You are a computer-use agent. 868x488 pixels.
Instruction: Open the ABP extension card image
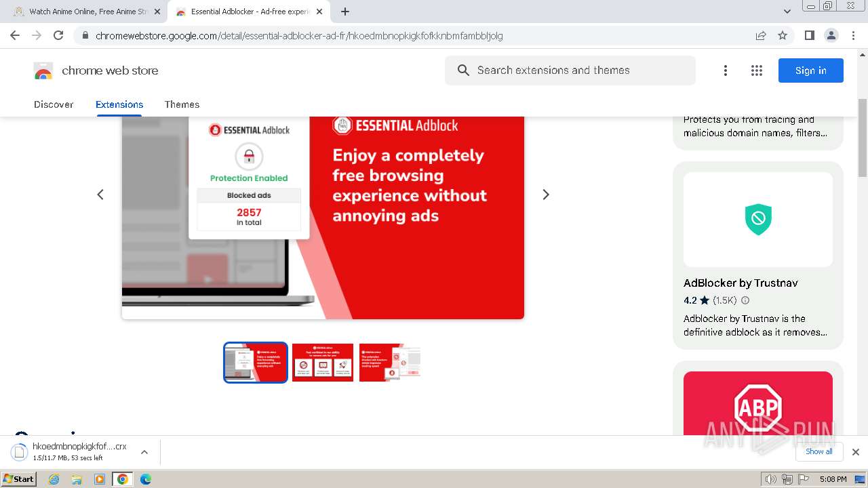click(x=758, y=403)
